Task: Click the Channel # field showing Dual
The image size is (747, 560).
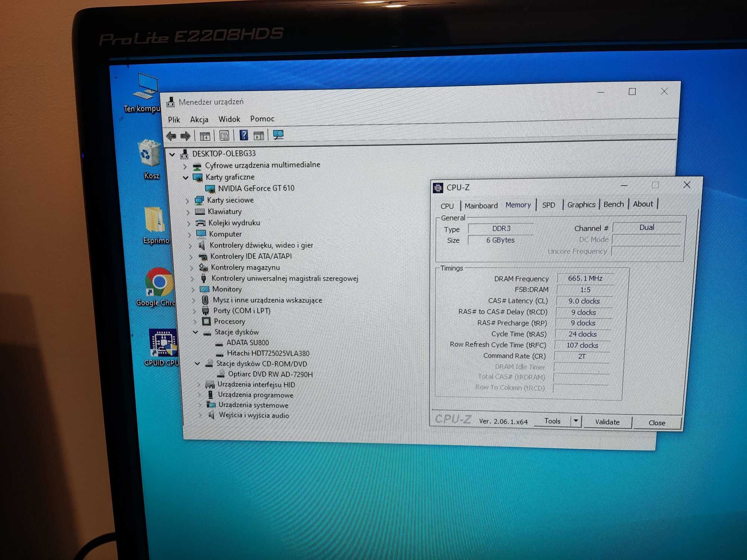Action: point(647,227)
